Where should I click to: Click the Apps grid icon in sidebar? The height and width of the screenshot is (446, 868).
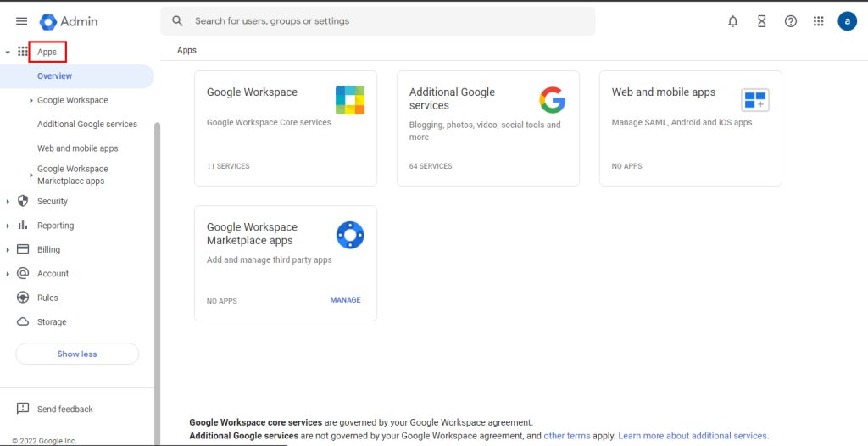[x=23, y=52]
